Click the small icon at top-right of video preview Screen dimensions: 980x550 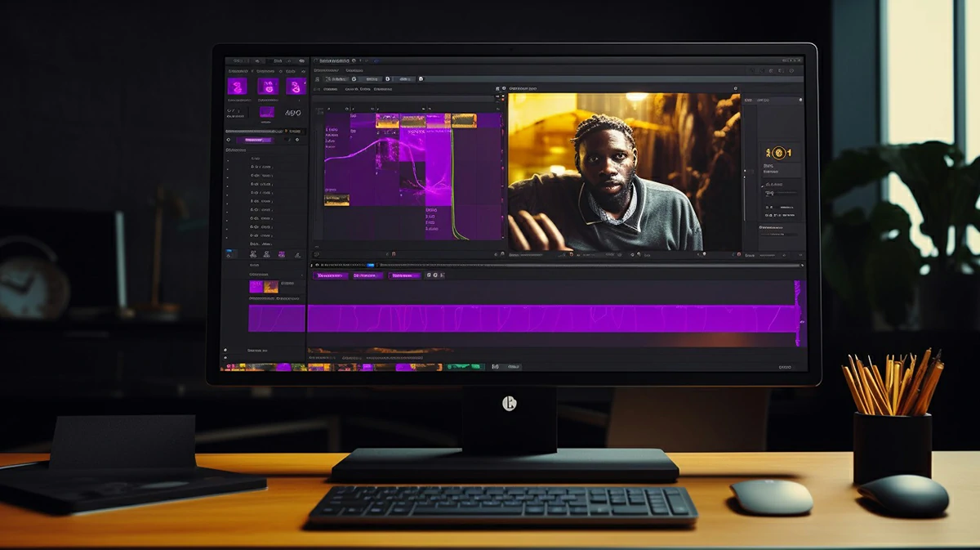[x=735, y=88]
